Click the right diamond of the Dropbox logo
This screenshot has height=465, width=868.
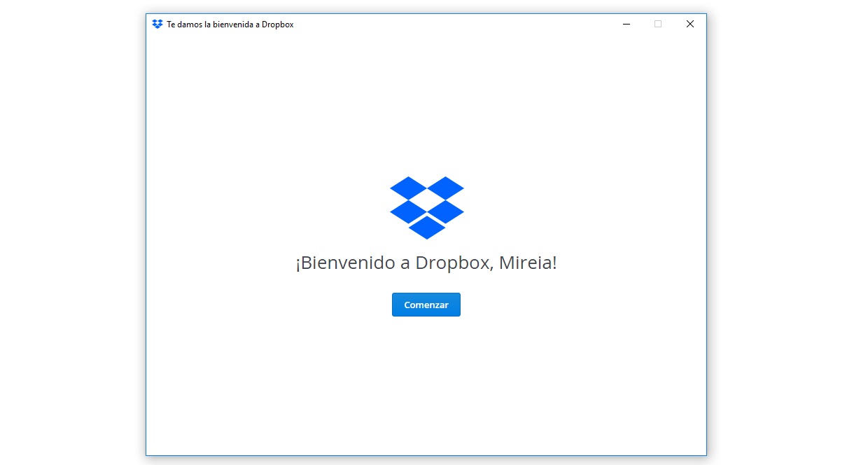click(x=445, y=212)
